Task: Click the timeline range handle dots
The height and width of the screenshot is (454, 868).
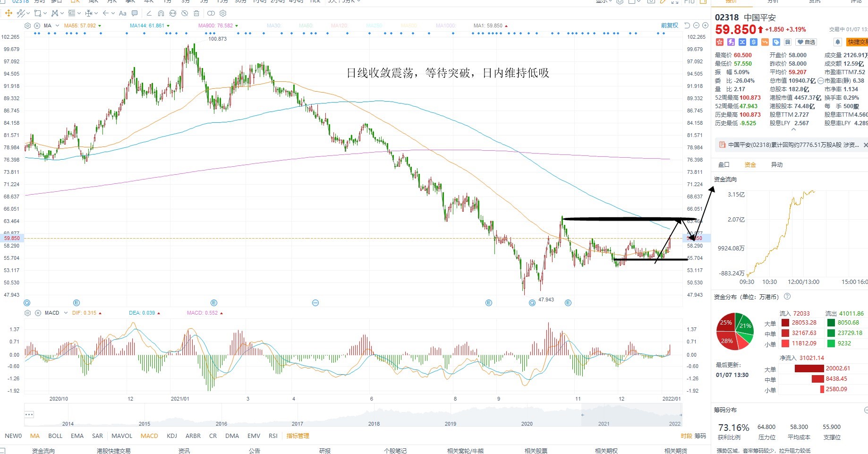Action: coord(29,414)
